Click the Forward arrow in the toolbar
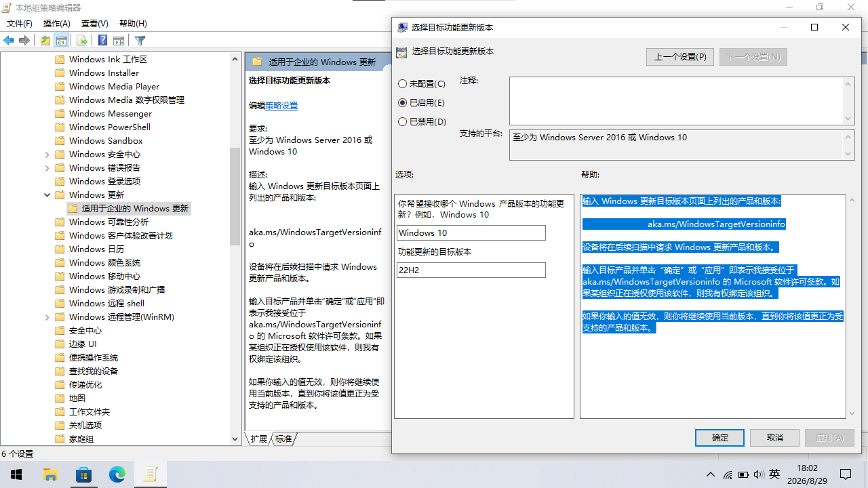 pyautogui.click(x=24, y=41)
